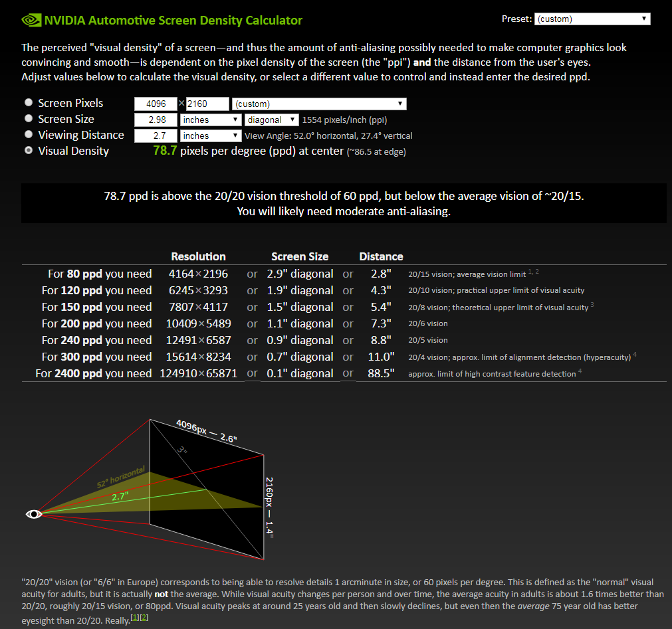Viewport: 672px width, 629px height.
Task: Select the Screen Size radio button
Action: pos(29,119)
